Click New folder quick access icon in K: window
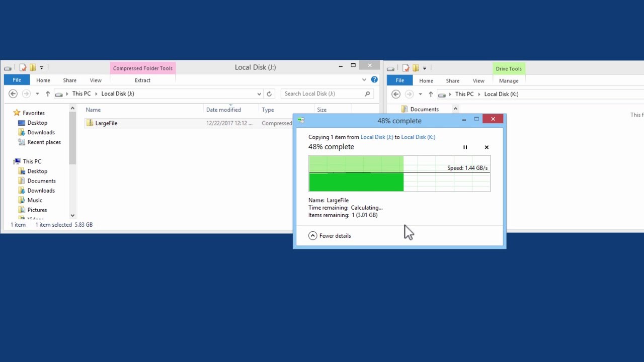Screen dimensions: 644x362 point(416,68)
